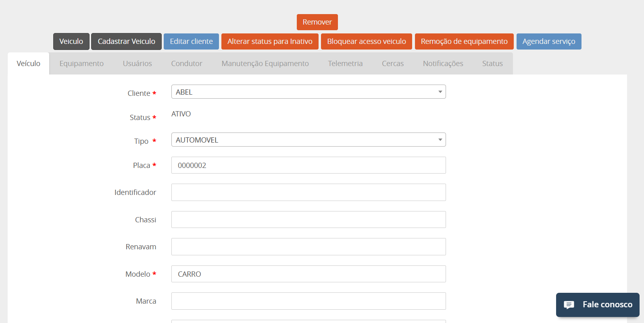Viewport: 644px width, 323px height.
Task: Click the red Remover button
Action: click(x=317, y=22)
